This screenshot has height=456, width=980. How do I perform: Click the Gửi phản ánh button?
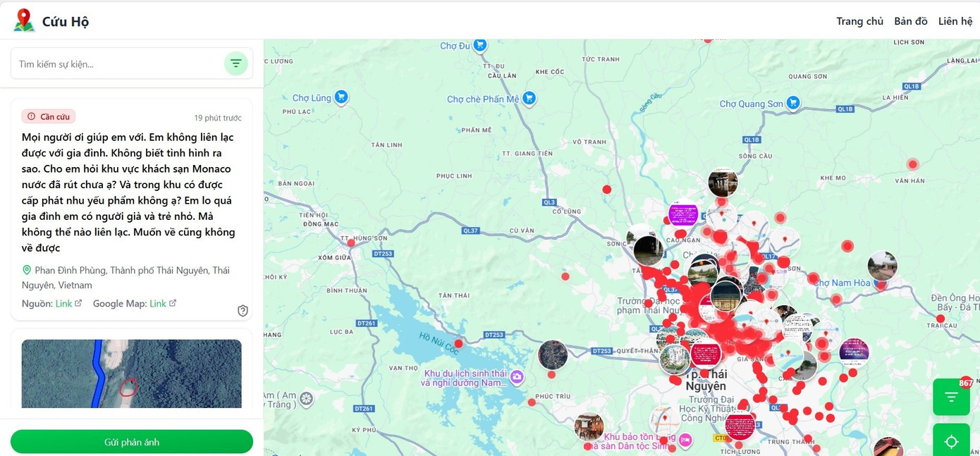click(x=132, y=442)
